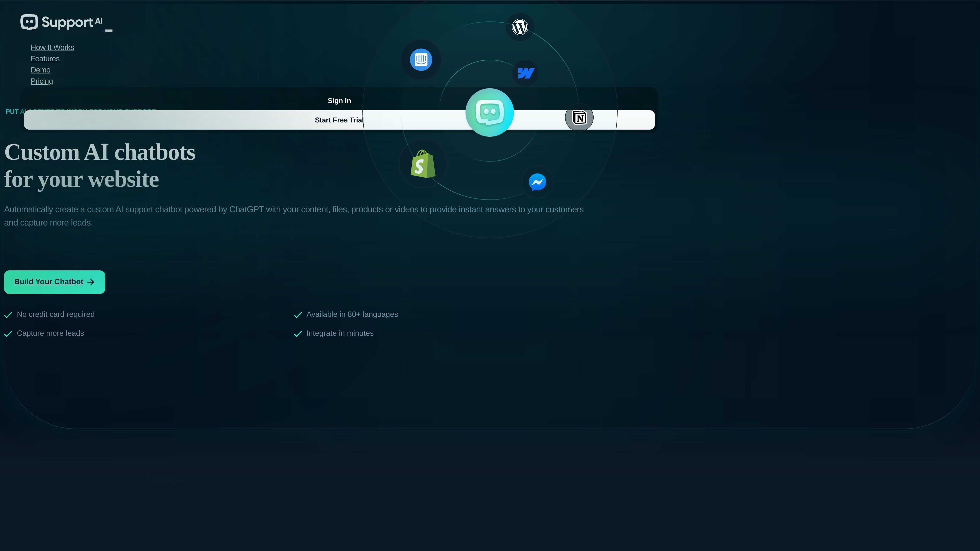Open the How It Works link
980x551 pixels.
click(x=53, y=47)
